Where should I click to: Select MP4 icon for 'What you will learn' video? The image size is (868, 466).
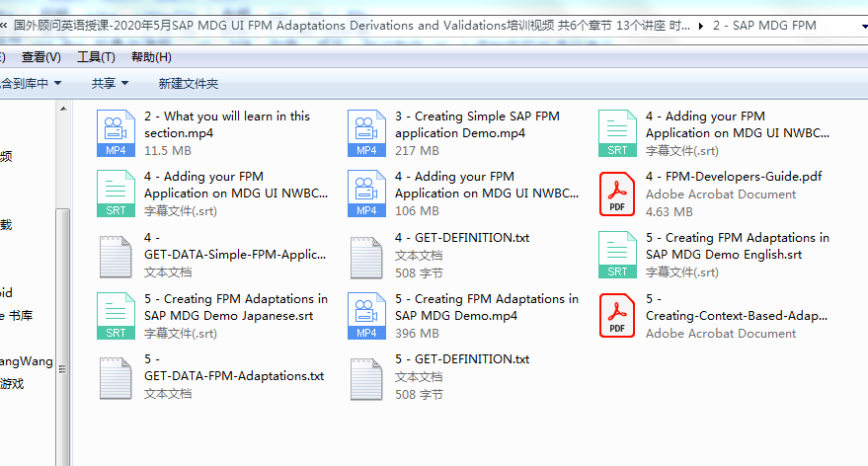pos(116,133)
